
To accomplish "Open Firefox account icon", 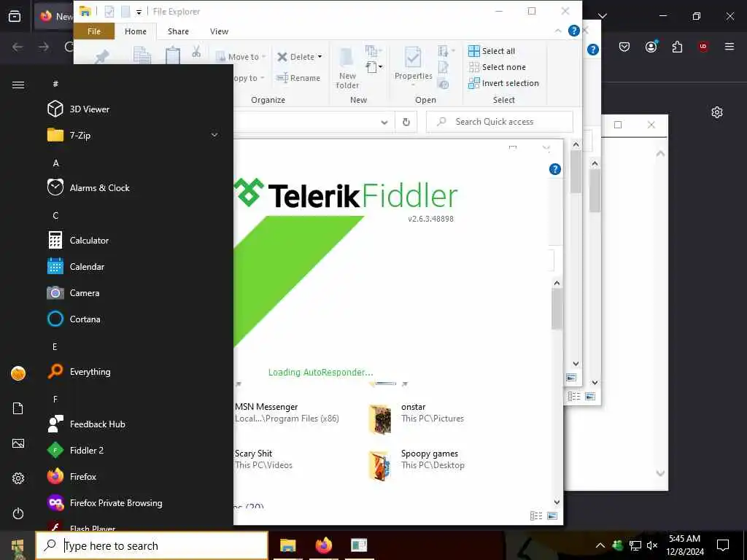I will [651, 46].
